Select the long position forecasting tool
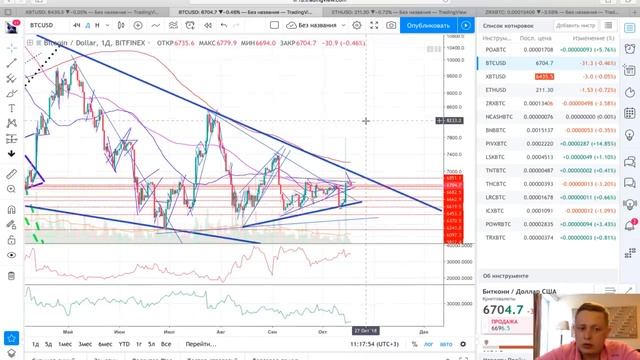Viewport: 640px width, 360px height. 11,139
